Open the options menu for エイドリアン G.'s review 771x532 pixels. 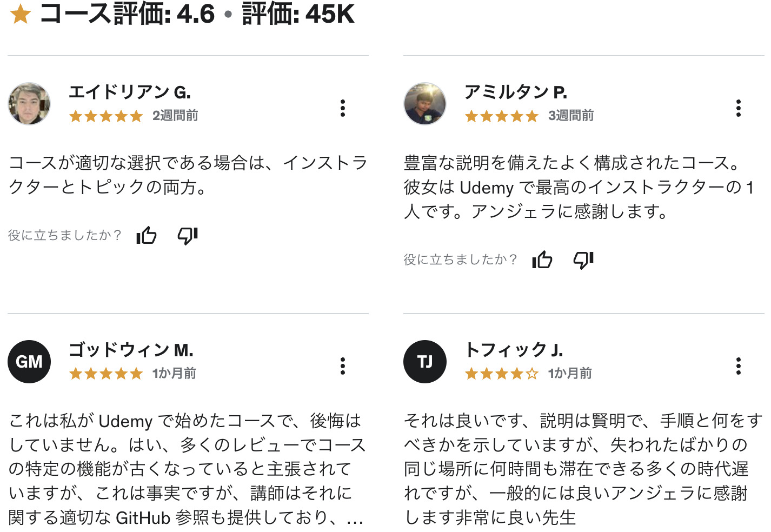tap(343, 108)
